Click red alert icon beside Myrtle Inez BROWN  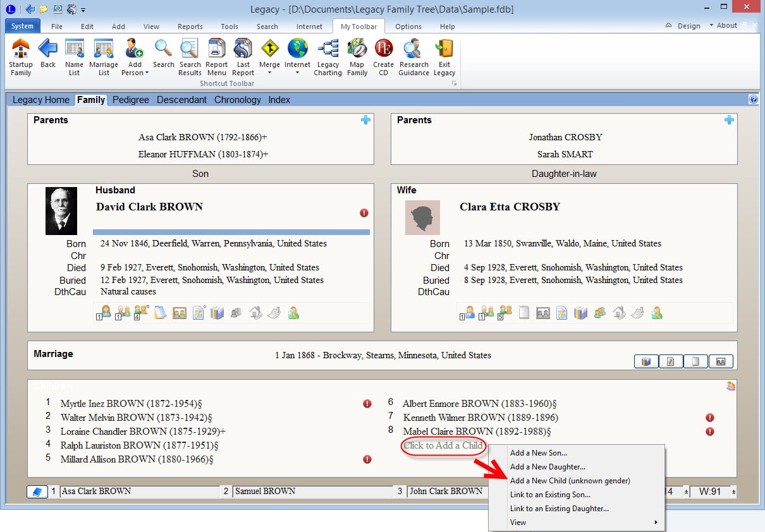pyautogui.click(x=367, y=404)
